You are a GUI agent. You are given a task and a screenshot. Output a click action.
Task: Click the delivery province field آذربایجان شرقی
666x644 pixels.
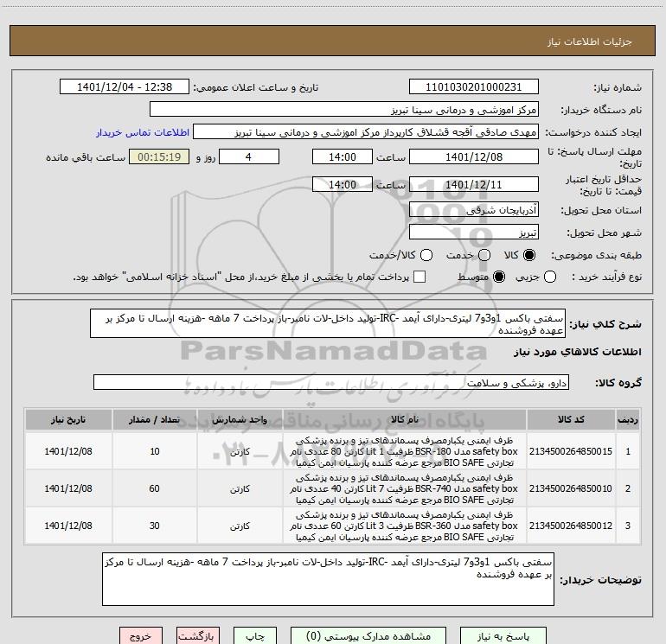click(474, 209)
